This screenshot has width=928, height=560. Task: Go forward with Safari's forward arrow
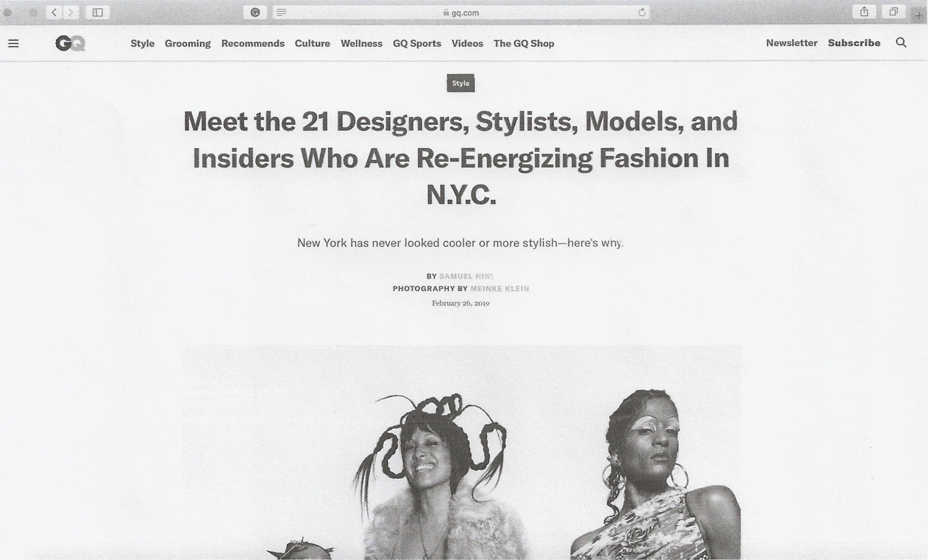click(71, 12)
